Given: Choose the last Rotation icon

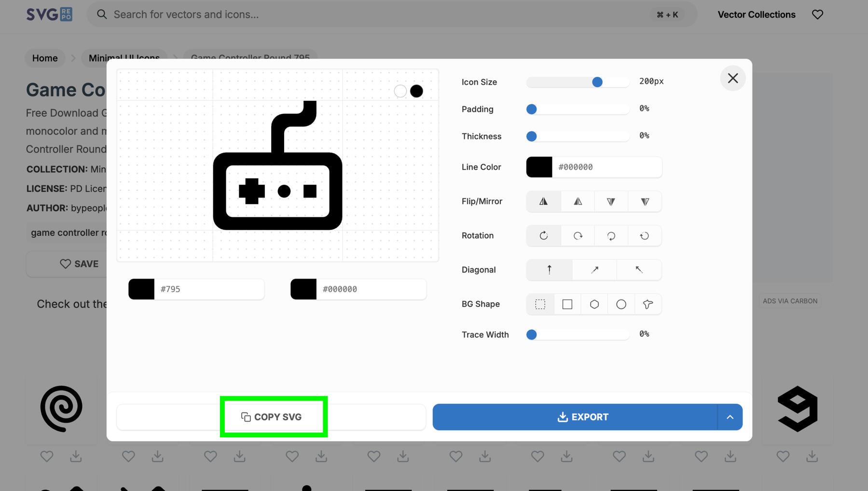Looking at the screenshot, I should coord(645,236).
